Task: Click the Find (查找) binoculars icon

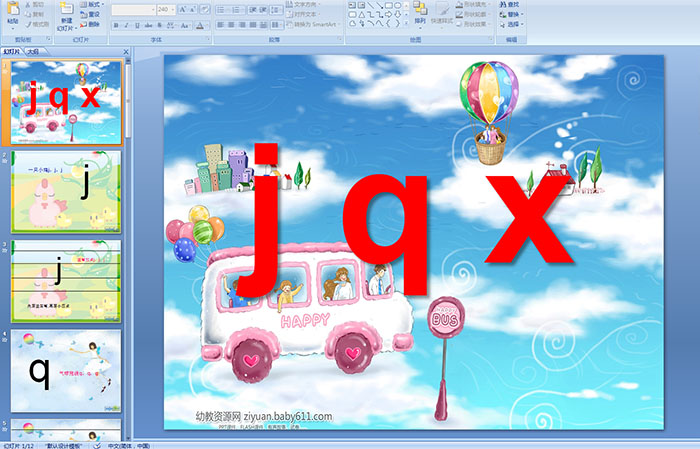Action: pos(504,4)
